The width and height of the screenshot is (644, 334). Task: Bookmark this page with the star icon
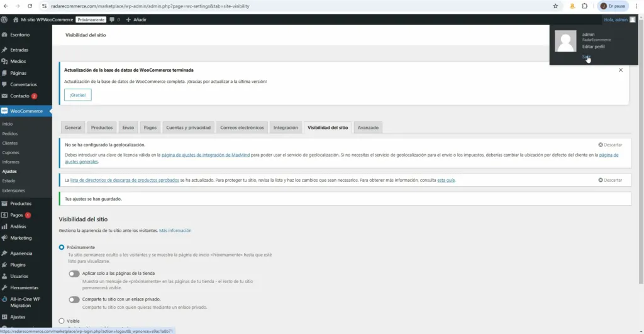[555, 6]
